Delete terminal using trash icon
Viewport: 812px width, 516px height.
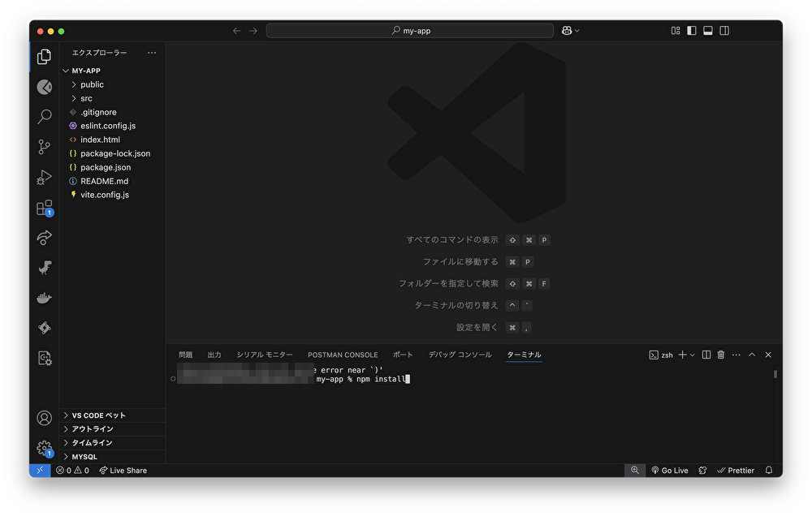[720, 355]
